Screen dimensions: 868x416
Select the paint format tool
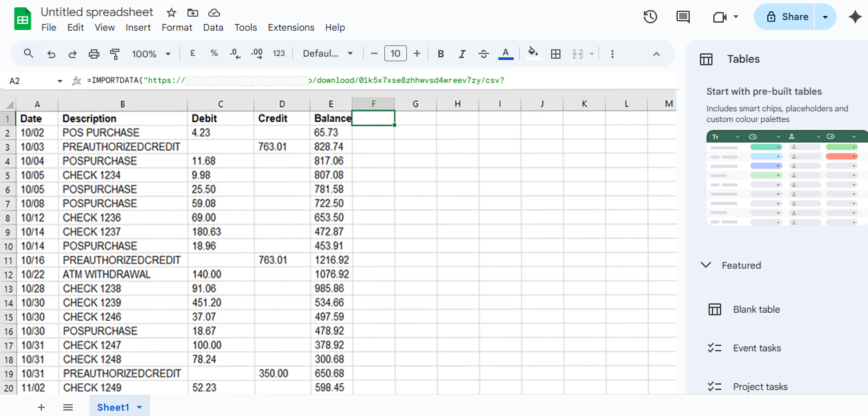[115, 54]
